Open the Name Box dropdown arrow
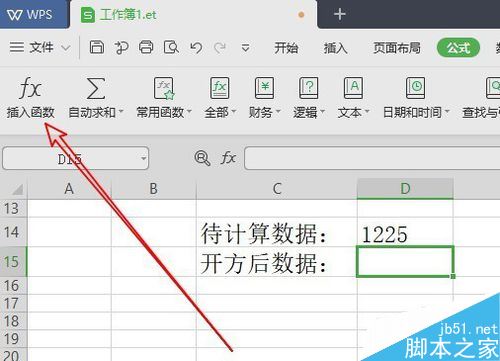Screen dimensions: 500x361 click(143, 158)
